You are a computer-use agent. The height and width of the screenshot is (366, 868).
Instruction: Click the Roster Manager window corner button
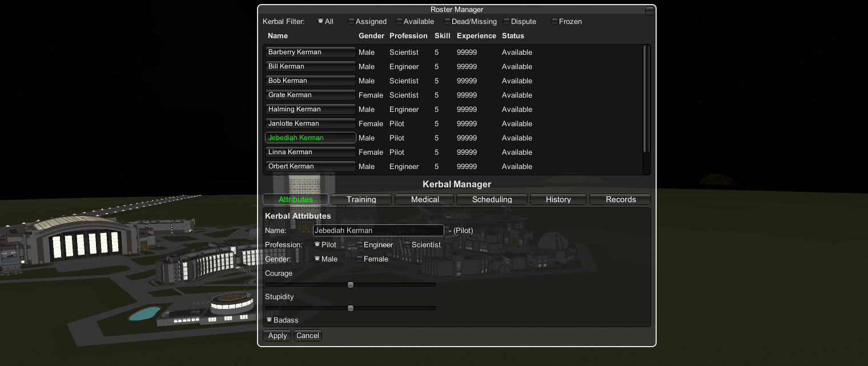pyautogui.click(x=649, y=11)
